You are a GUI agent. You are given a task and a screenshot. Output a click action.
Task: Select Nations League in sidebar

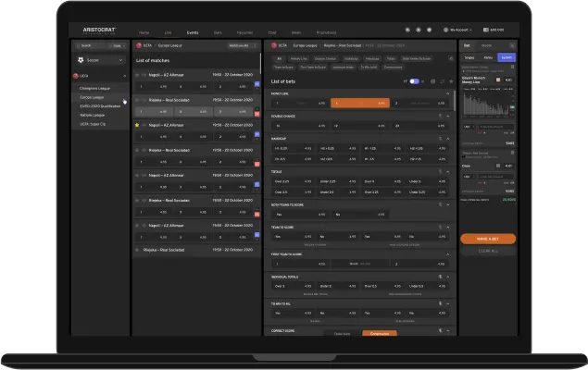(x=93, y=116)
